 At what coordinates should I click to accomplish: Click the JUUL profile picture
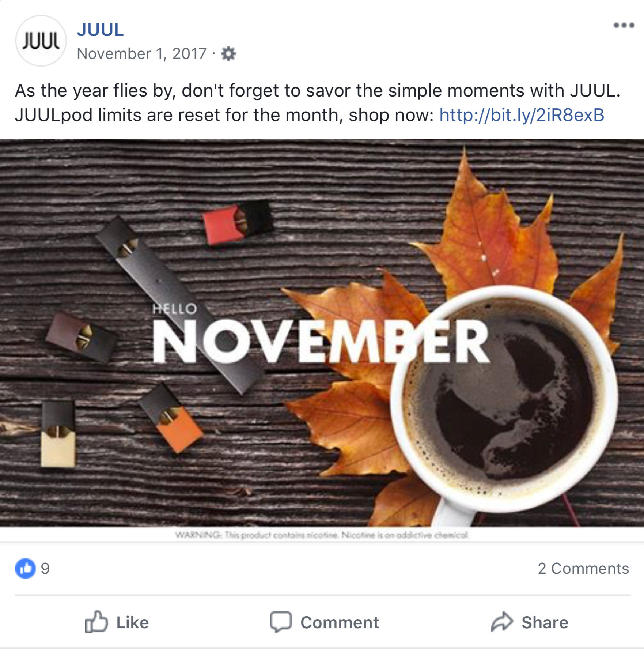pos(41,41)
